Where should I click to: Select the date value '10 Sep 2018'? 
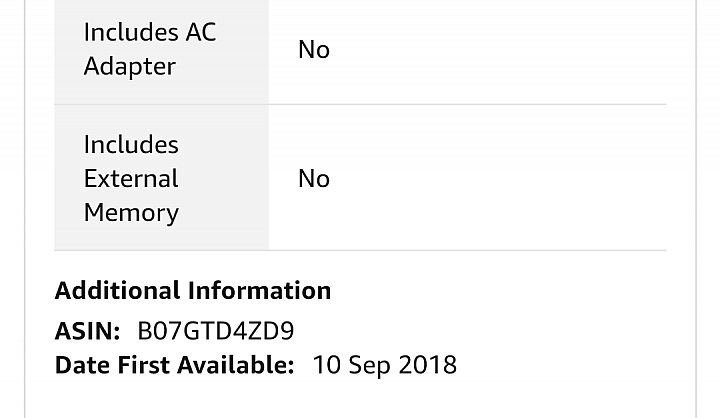pos(385,366)
